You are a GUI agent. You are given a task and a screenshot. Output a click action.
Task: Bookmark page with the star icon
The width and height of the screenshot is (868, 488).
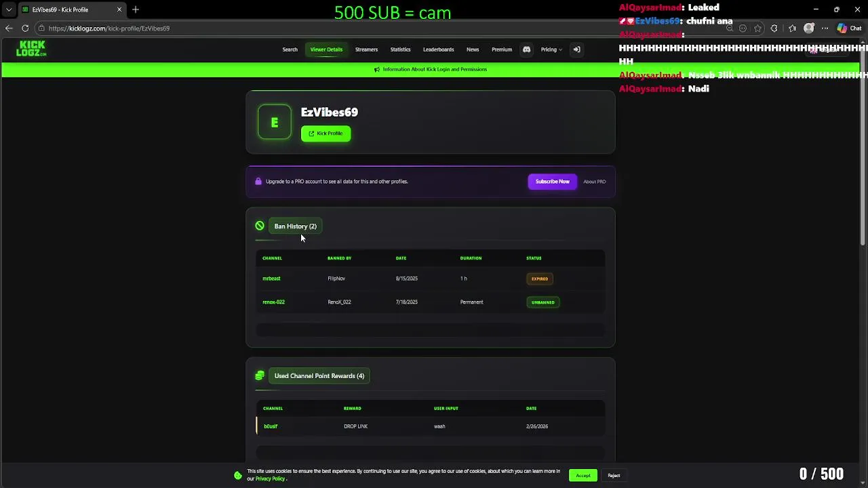[758, 28]
